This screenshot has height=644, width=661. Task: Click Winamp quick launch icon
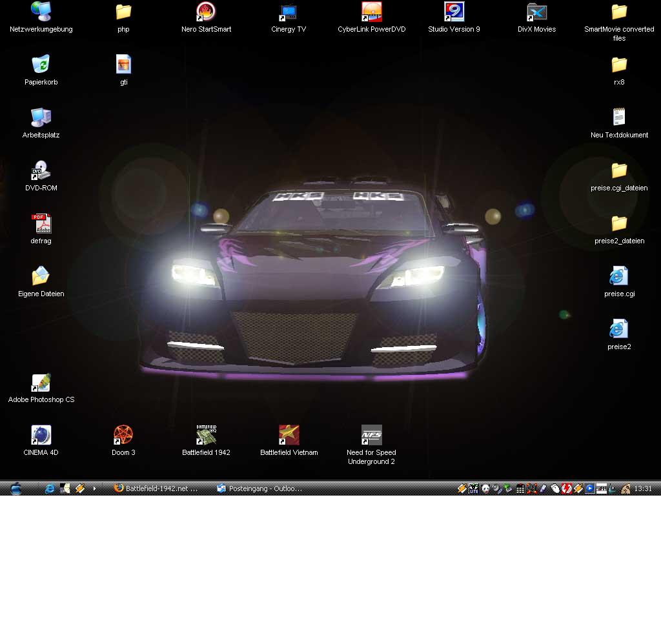point(79,488)
